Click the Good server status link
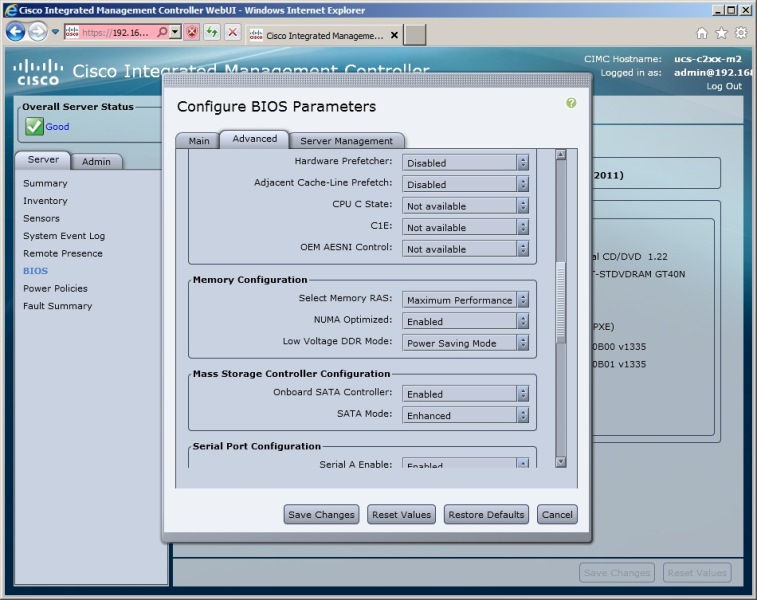 (x=57, y=126)
